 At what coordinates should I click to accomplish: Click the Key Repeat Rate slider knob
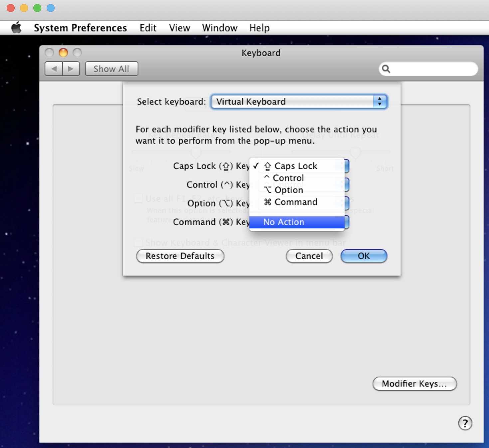coord(196,153)
